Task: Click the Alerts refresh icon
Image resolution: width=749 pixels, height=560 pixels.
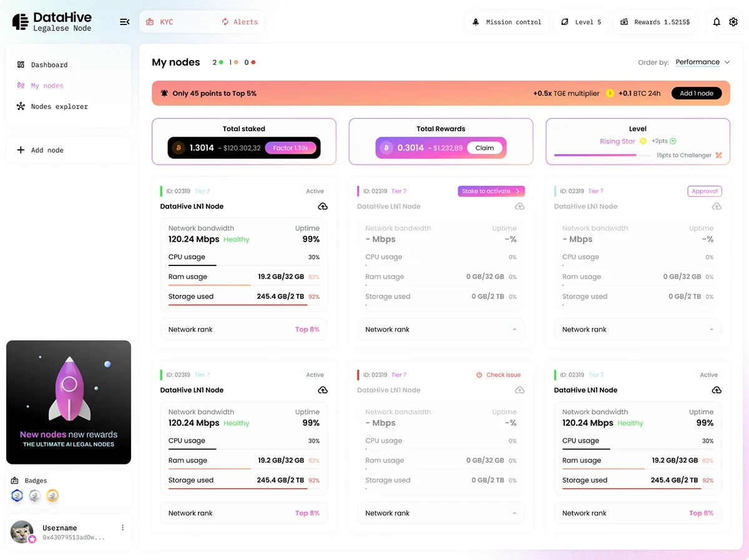Action: click(225, 22)
